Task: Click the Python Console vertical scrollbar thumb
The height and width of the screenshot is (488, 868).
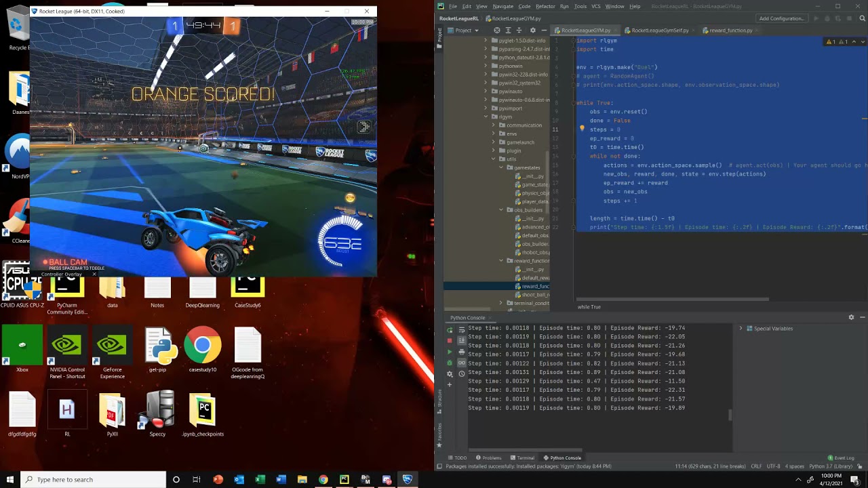Action: coord(730,415)
